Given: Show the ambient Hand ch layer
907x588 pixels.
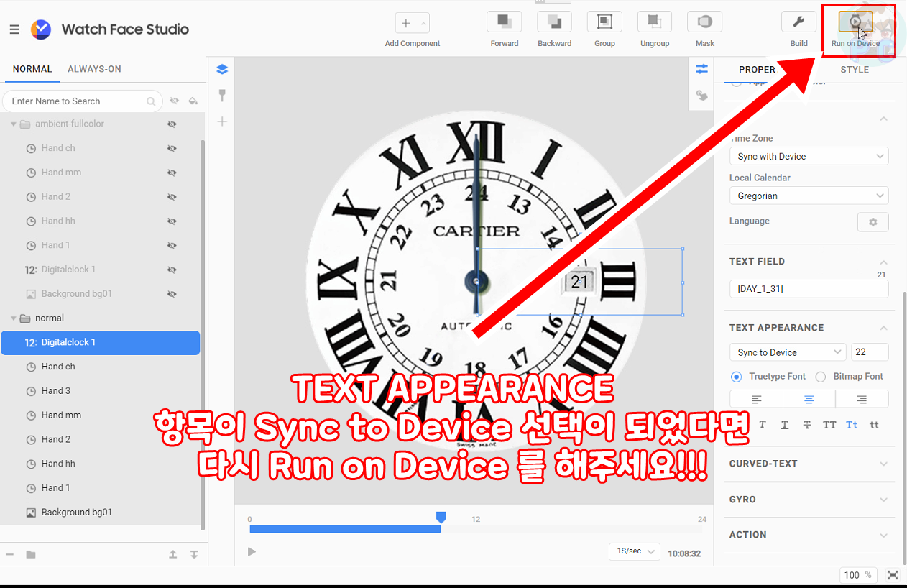Looking at the screenshot, I should click(172, 148).
